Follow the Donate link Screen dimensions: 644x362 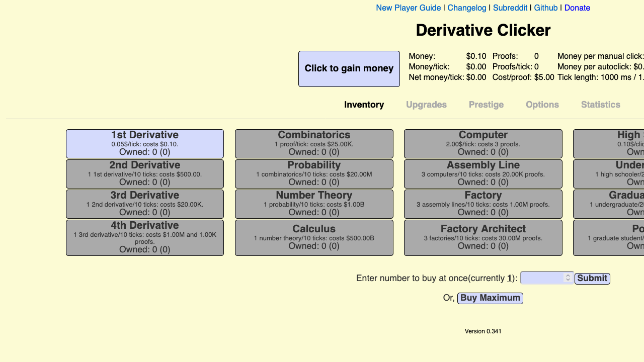[577, 8]
